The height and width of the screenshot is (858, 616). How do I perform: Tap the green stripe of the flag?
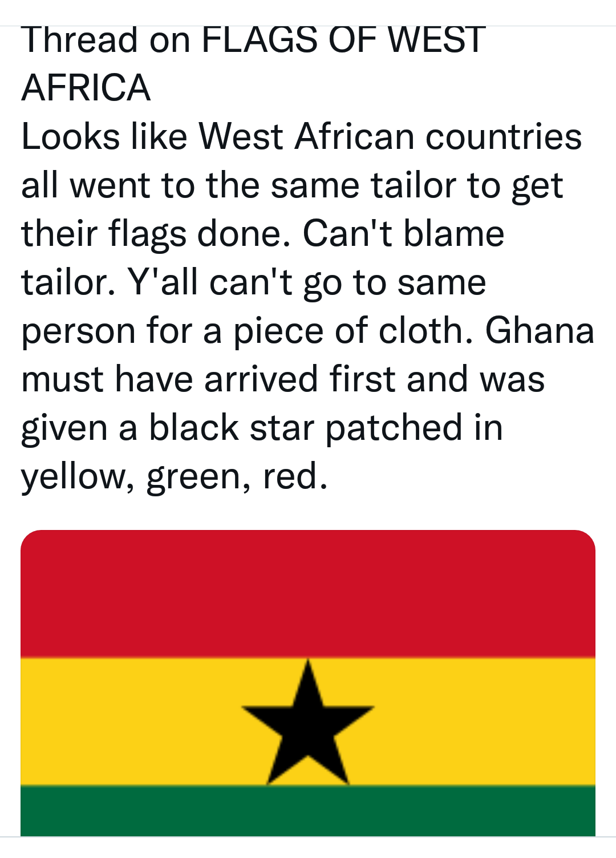point(308,810)
